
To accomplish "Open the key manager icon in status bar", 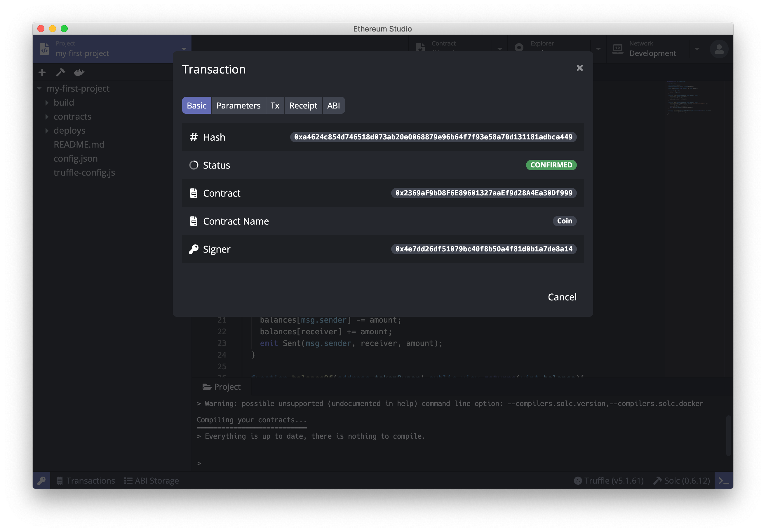I will (41, 480).
